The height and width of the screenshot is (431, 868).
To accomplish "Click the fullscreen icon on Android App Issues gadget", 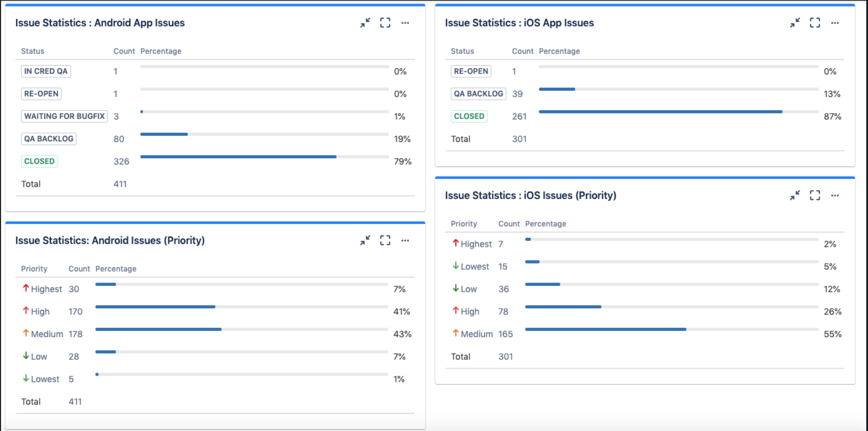I will pyautogui.click(x=384, y=23).
